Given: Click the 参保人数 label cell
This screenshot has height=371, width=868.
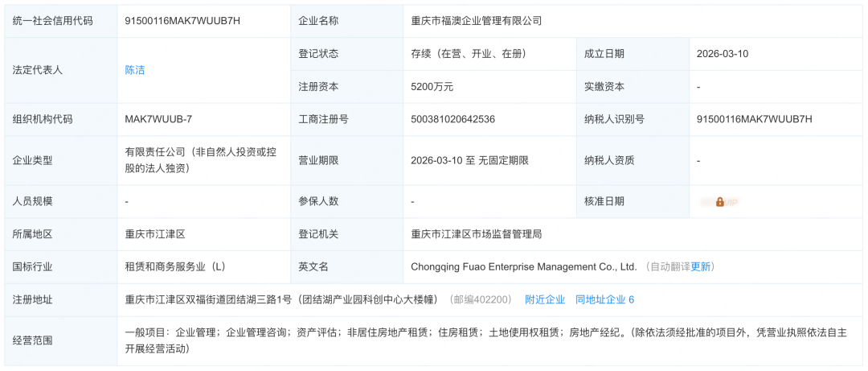Looking at the screenshot, I should (347, 201).
